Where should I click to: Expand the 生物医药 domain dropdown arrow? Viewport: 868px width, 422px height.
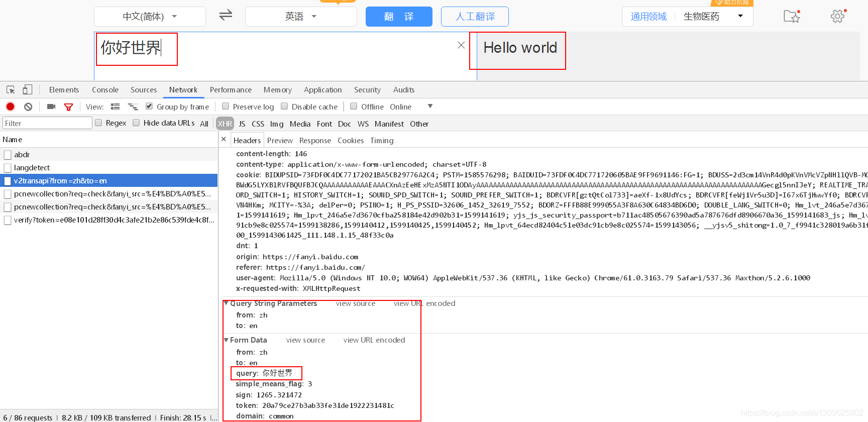740,16
